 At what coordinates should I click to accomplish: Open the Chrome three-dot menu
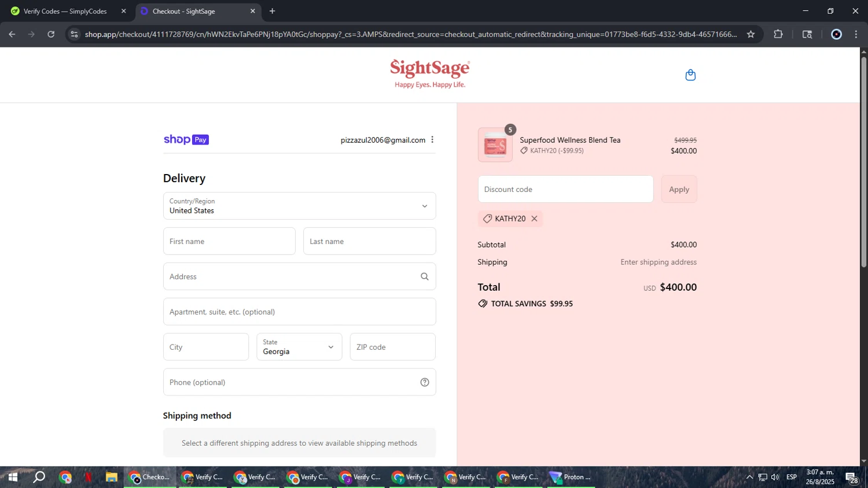(856, 34)
